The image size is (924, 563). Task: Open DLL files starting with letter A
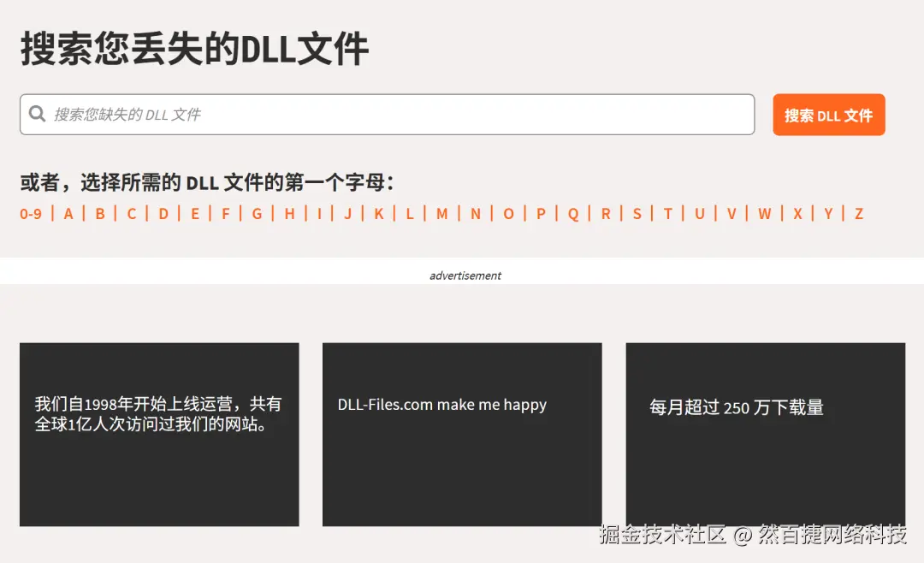68,214
